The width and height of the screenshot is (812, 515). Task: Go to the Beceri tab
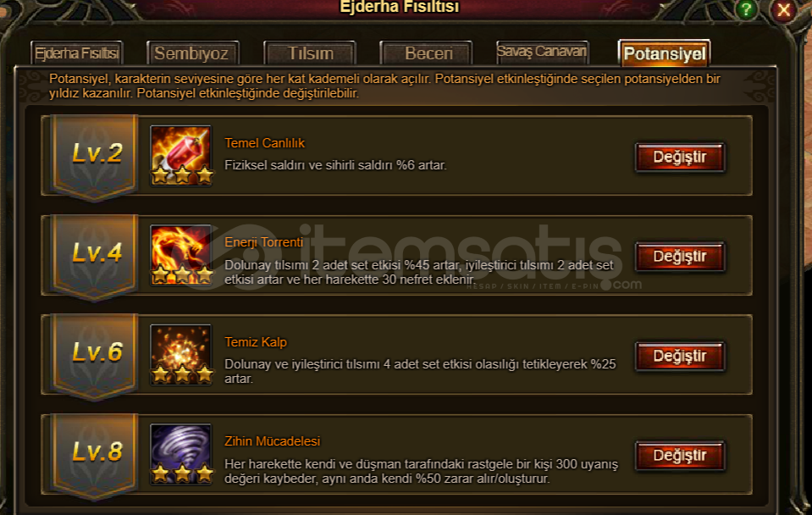point(426,53)
